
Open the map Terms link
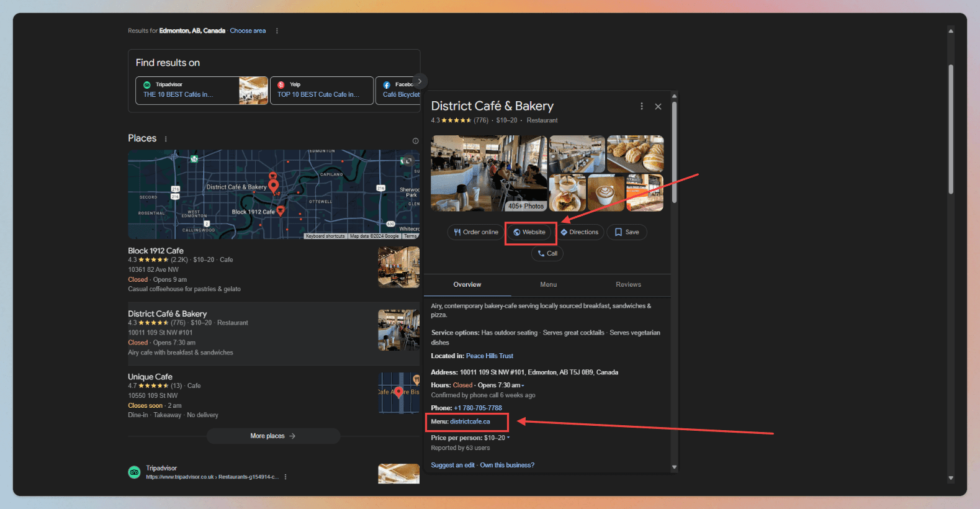[411, 236]
